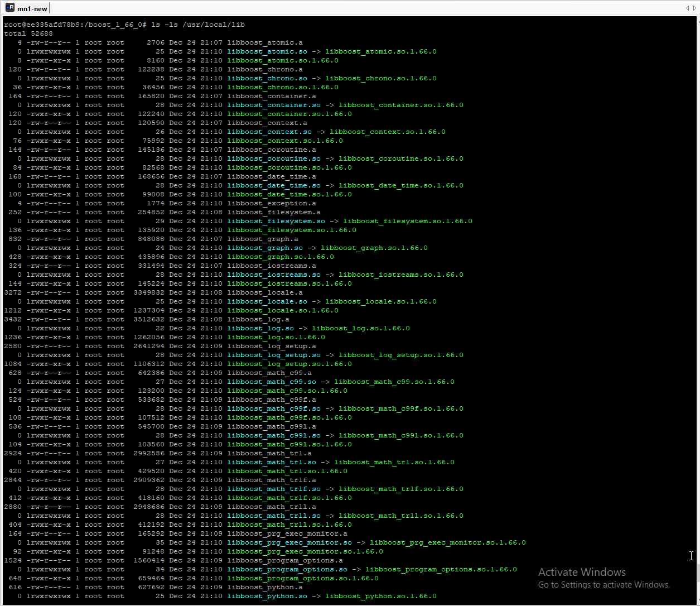
Task: Click the 'ls -ls /usr/local/lib' command text
Action: [198, 25]
